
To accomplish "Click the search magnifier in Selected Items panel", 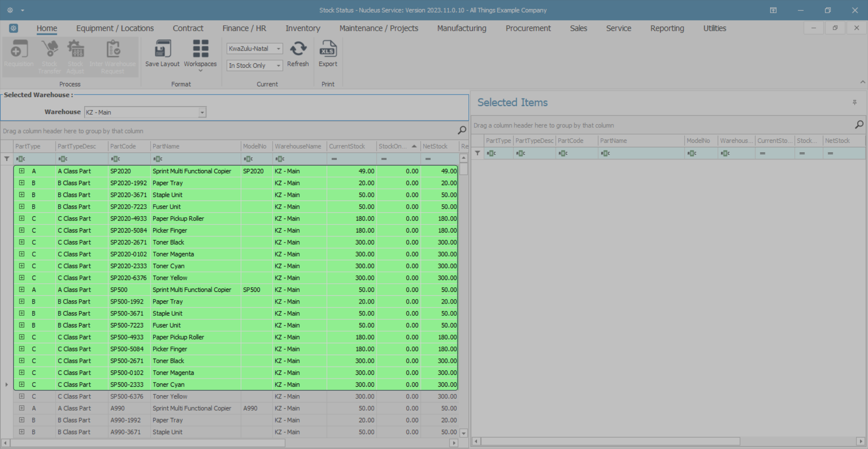I will pyautogui.click(x=859, y=125).
